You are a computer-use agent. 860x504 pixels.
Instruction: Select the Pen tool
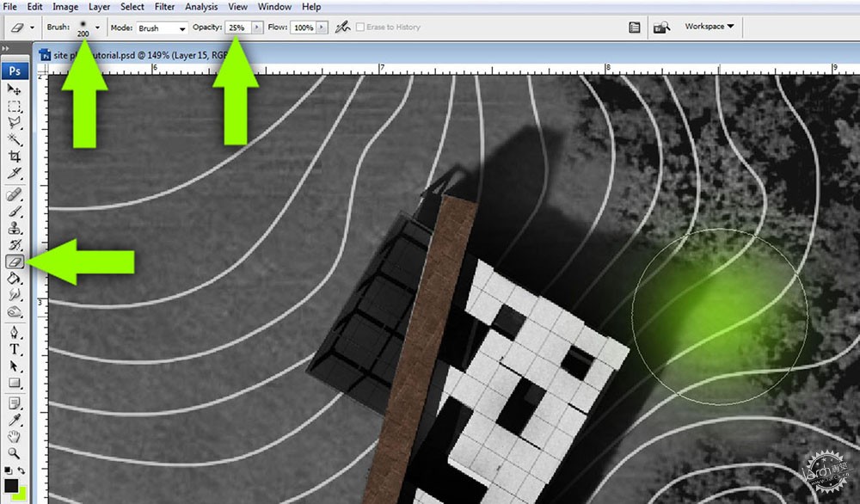coord(15,333)
